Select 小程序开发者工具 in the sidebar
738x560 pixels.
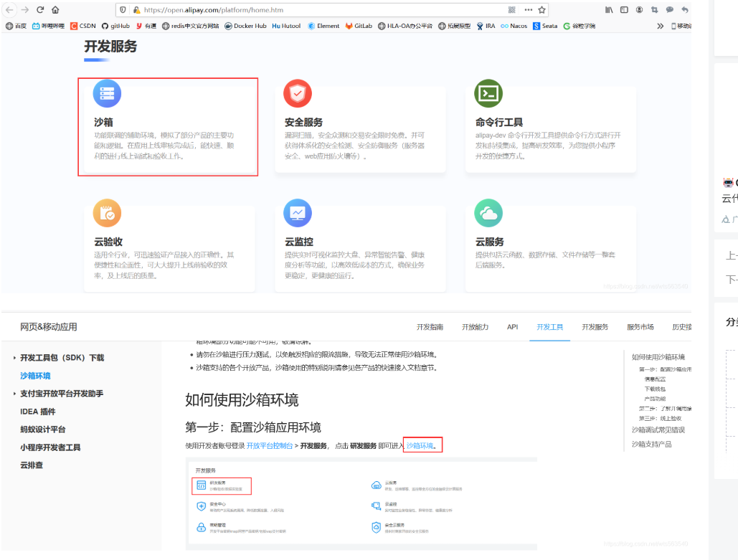[x=50, y=447]
